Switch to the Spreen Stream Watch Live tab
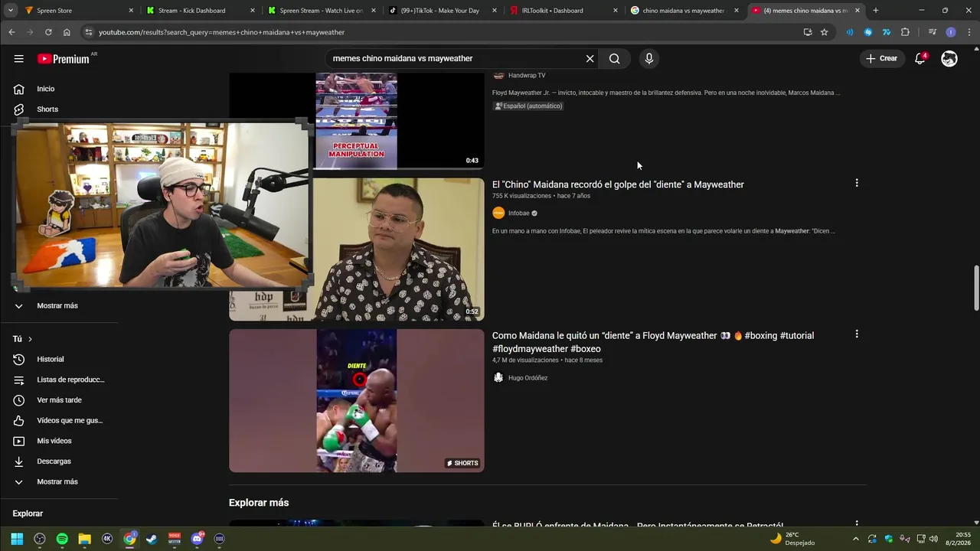This screenshot has width=980, height=551. pyautogui.click(x=322, y=11)
